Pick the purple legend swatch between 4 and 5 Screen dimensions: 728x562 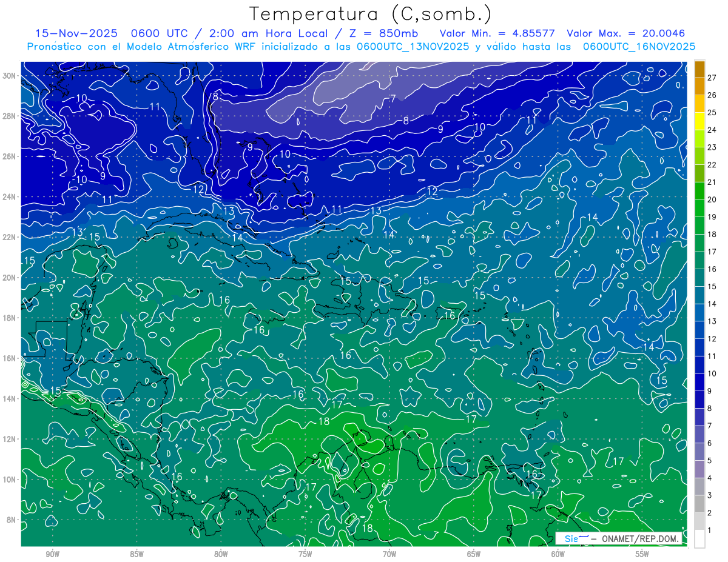699,469
